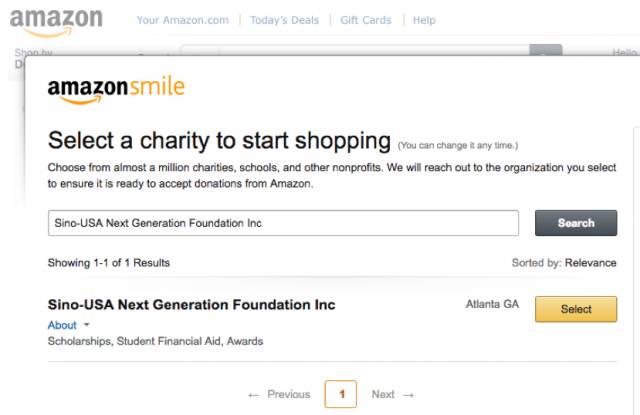Image resolution: width=640 pixels, height=415 pixels.
Task: Click the dimmed search button in the background header
Action: [546, 50]
